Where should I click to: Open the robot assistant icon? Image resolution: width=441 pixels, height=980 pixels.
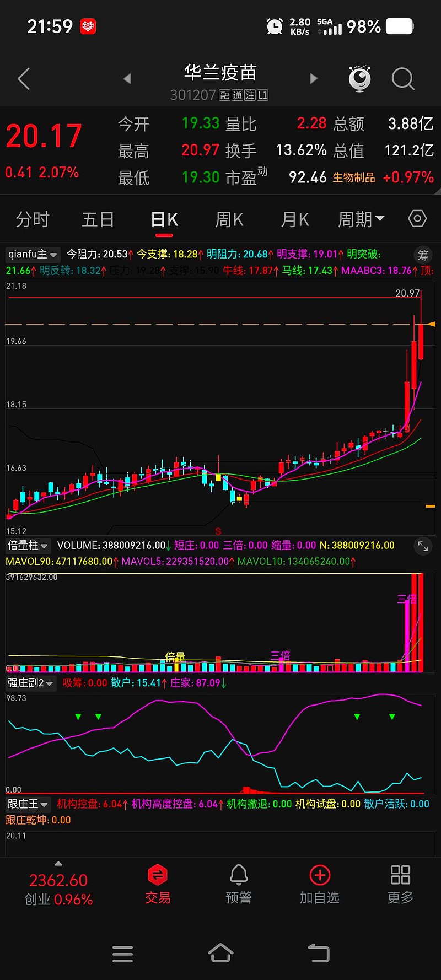pyautogui.click(x=360, y=78)
